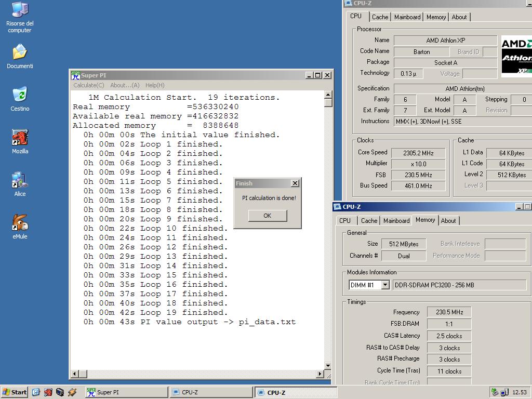Click the AMD Athlon XP logo in CPU-Z

(x=516, y=56)
